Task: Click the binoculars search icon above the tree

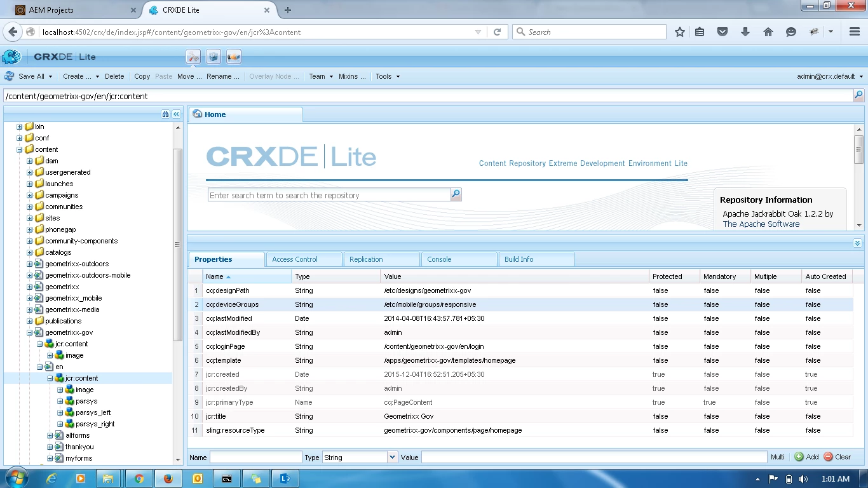Action: click(165, 114)
